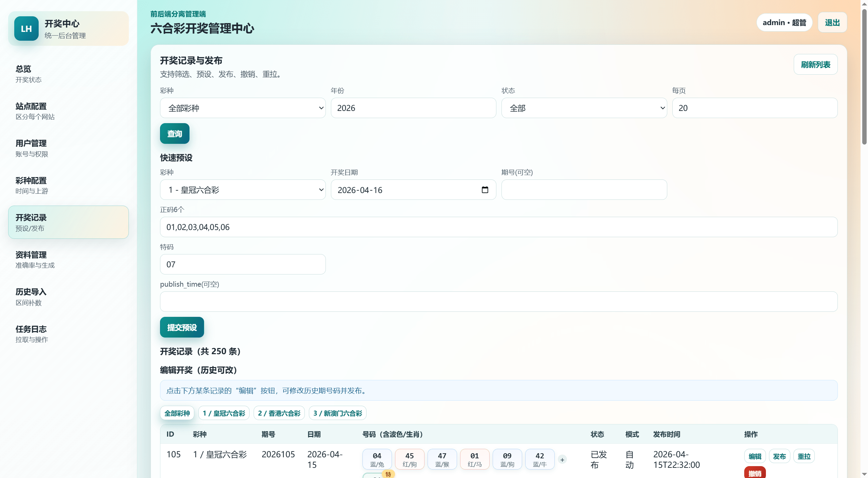Viewport: 868px width, 478px height.
Task: Select 开奖记录 sidebar item
Action: [x=68, y=222]
